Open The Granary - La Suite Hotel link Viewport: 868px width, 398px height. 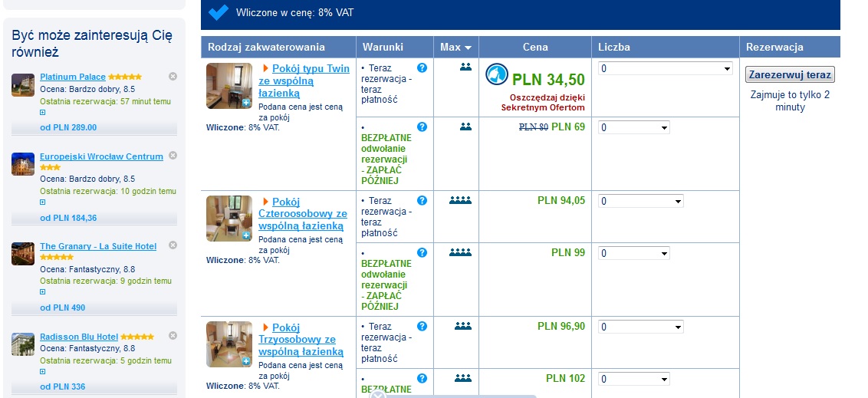(98, 246)
